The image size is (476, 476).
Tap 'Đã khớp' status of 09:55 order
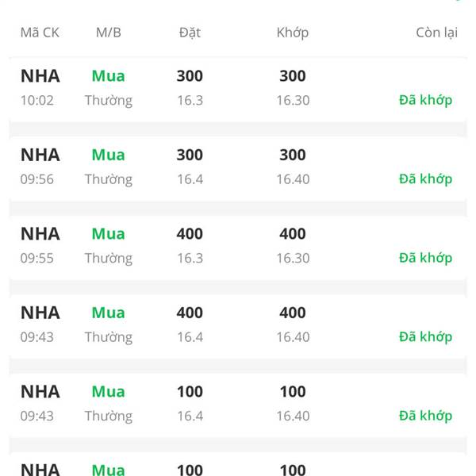click(x=425, y=258)
